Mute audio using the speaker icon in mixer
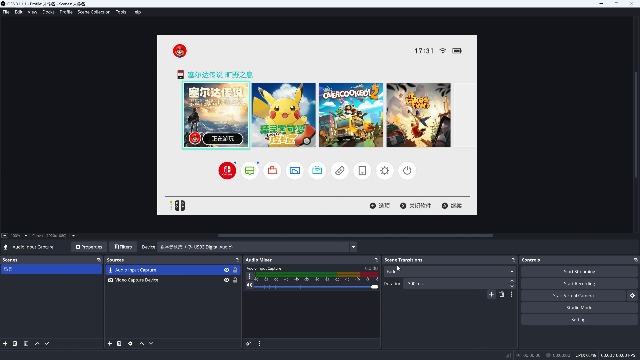Viewport: 640px width, 360px height. click(x=249, y=285)
